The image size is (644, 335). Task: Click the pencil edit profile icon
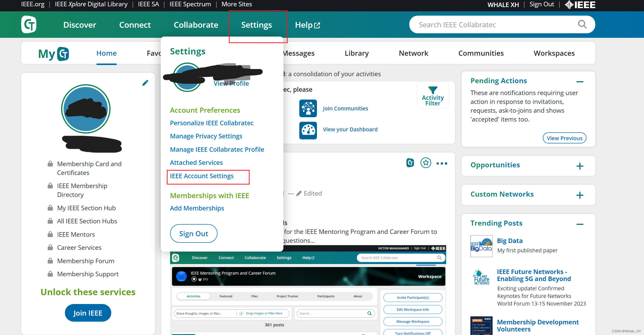tap(145, 83)
